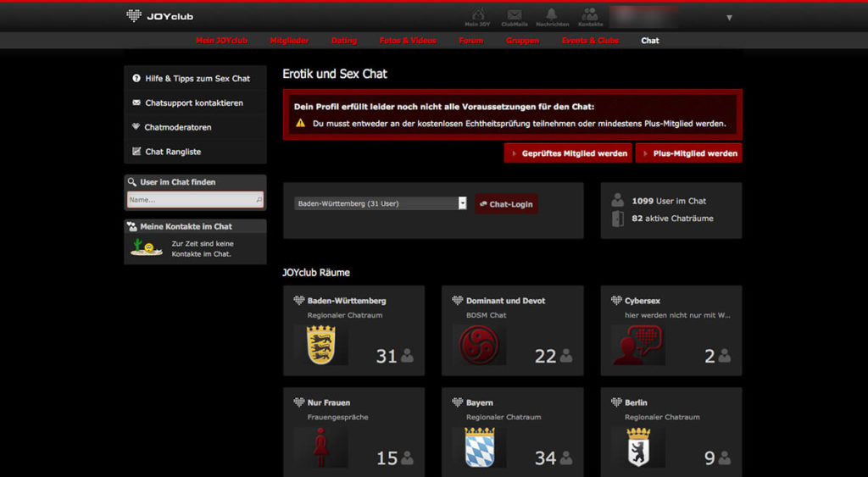Open the Baden-Württemberg chat room title
Viewport: 868px width, 477px height.
coord(347,301)
